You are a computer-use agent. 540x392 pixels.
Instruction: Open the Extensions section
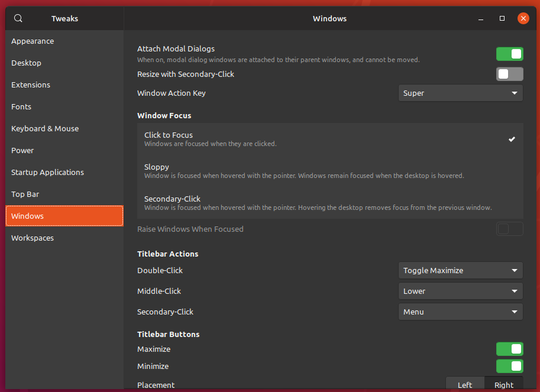coord(64,85)
